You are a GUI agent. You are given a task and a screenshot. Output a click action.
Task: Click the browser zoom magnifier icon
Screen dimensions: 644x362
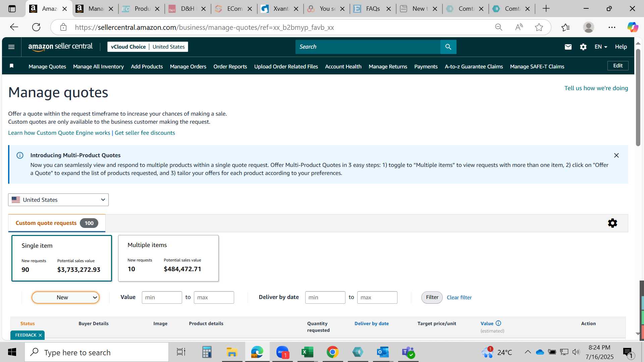click(x=499, y=27)
